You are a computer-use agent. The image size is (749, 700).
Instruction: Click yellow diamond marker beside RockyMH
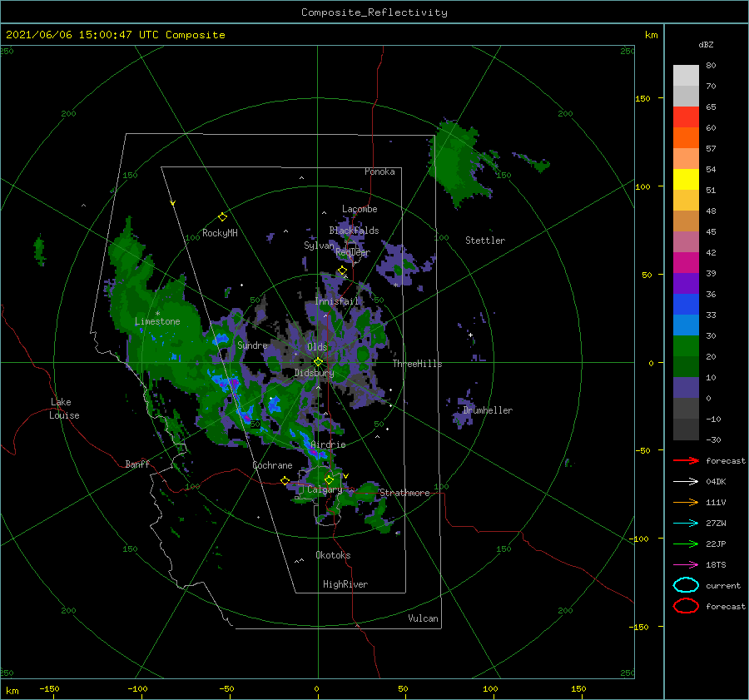pos(222,217)
